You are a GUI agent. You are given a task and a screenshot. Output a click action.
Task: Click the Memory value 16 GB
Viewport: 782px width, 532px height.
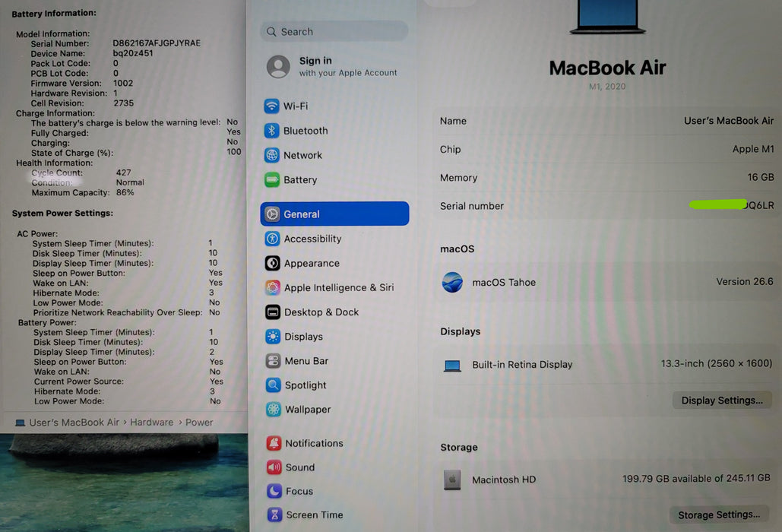761,178
